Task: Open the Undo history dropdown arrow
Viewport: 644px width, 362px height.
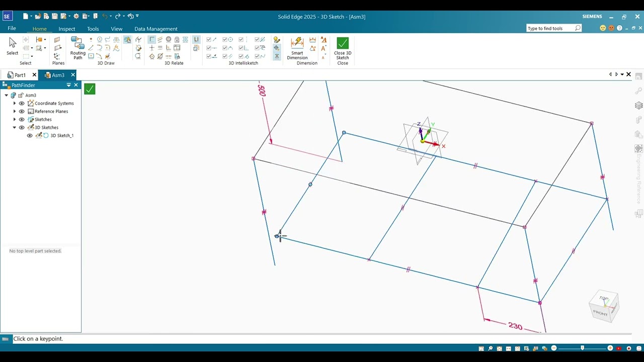Action: (111, 16)
